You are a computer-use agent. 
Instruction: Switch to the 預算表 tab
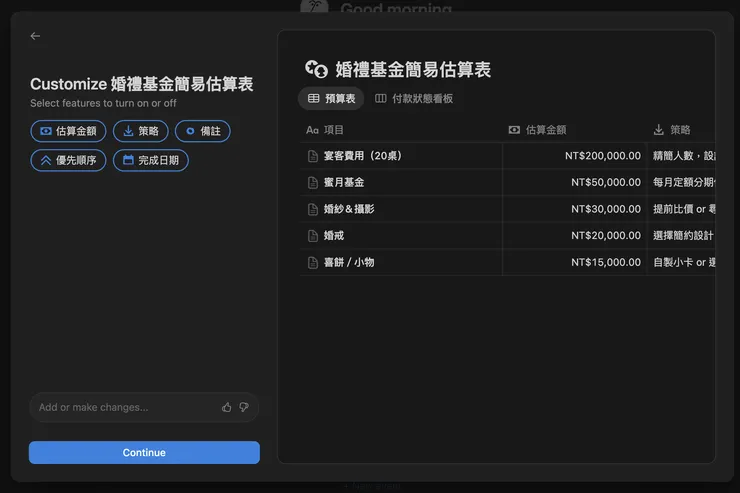(x=331, y=99)
